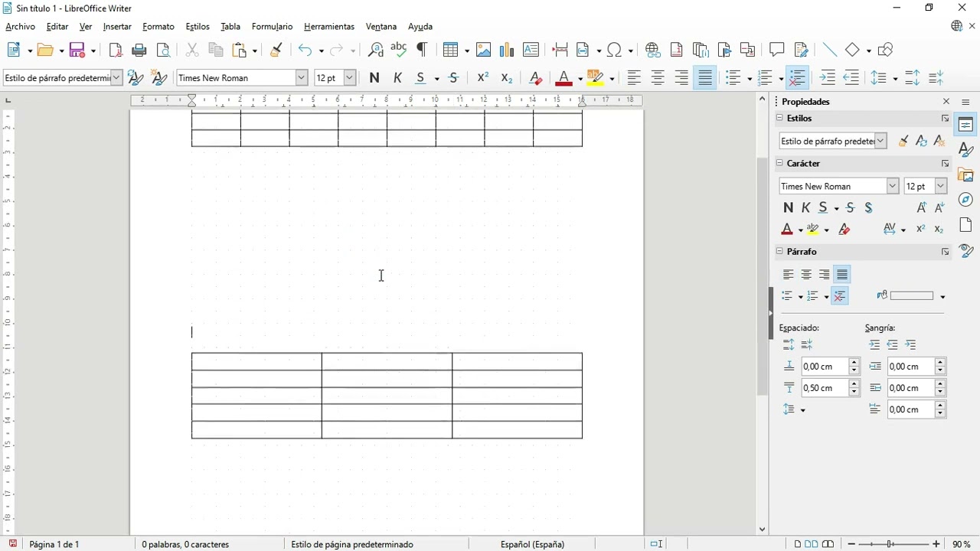This screenshot has height=551, width=980.
Task: Click the vertical scrollbar thumb
Action: pos(762,277)
